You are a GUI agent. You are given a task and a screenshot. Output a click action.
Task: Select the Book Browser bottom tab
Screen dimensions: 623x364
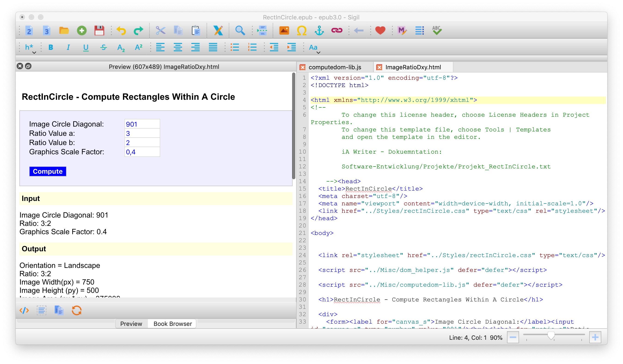click(x=173, y=324)
